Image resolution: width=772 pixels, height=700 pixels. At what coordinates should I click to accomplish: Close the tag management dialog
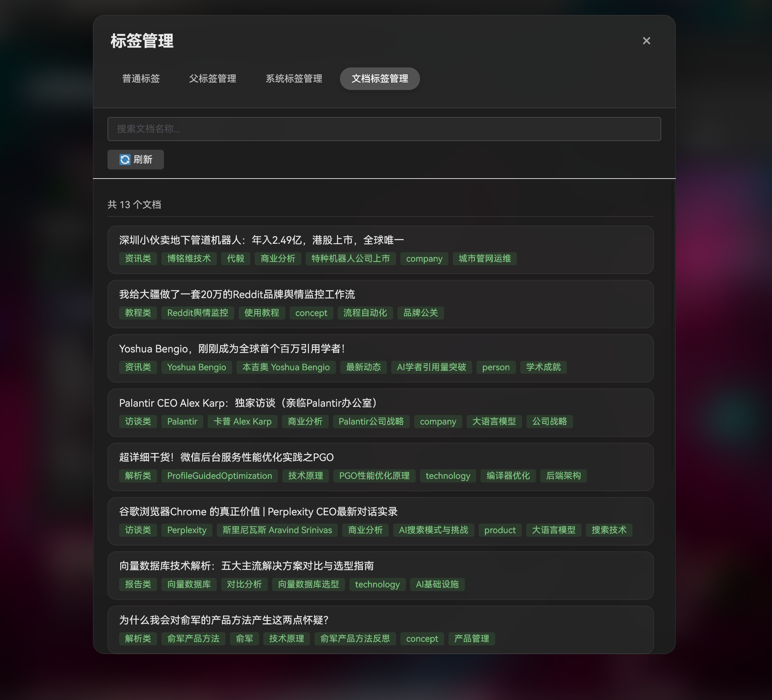coord(646,40)
